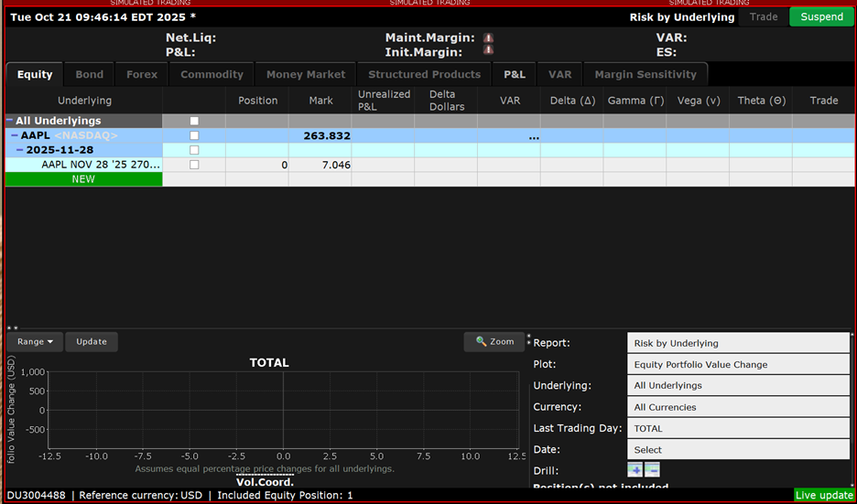Sort by the Theta column header

pos(761,101)
